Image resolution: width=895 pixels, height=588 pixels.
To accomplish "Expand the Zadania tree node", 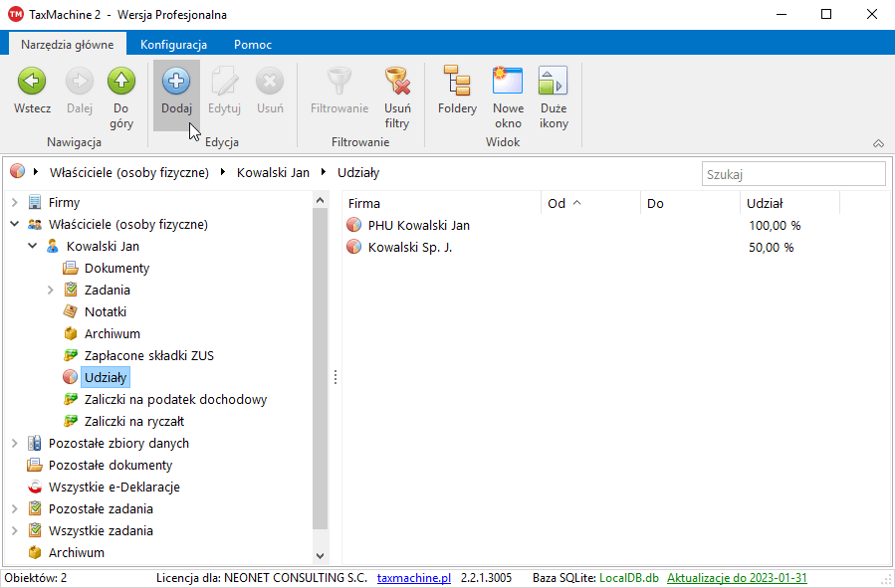I will 51,290.
